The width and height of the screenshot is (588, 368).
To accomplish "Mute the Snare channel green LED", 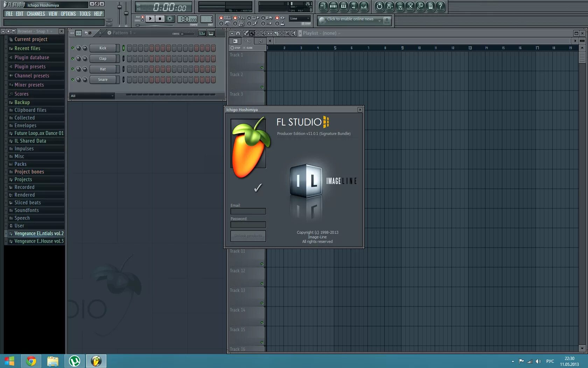I will click(x=73, y=80).
